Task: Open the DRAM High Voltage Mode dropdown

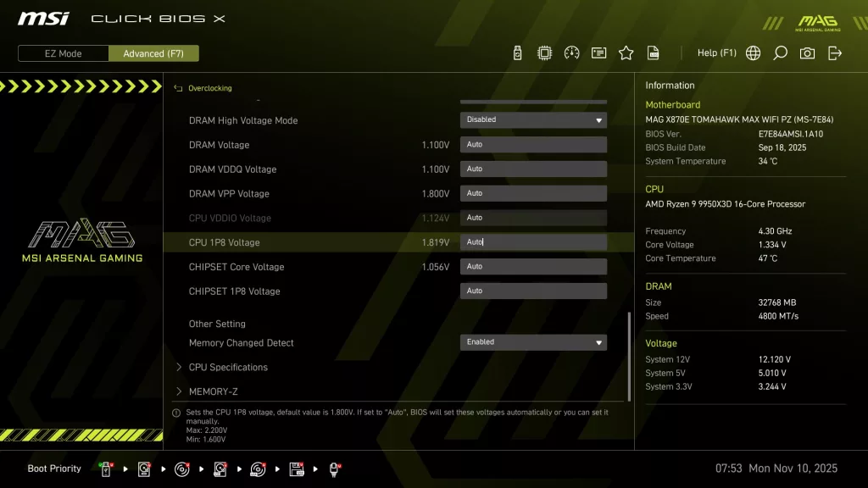Action: tap(532, 119)
